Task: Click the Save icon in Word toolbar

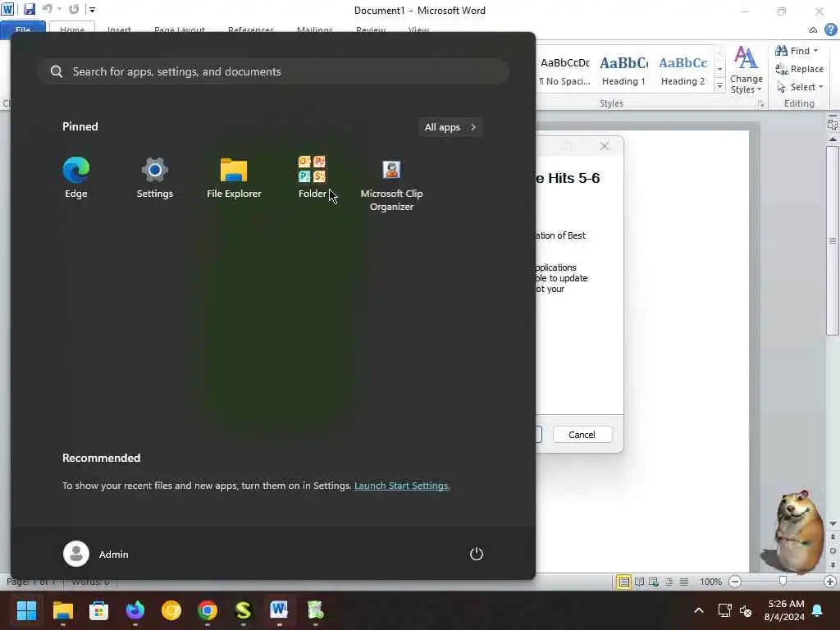Action: (29, 9)
